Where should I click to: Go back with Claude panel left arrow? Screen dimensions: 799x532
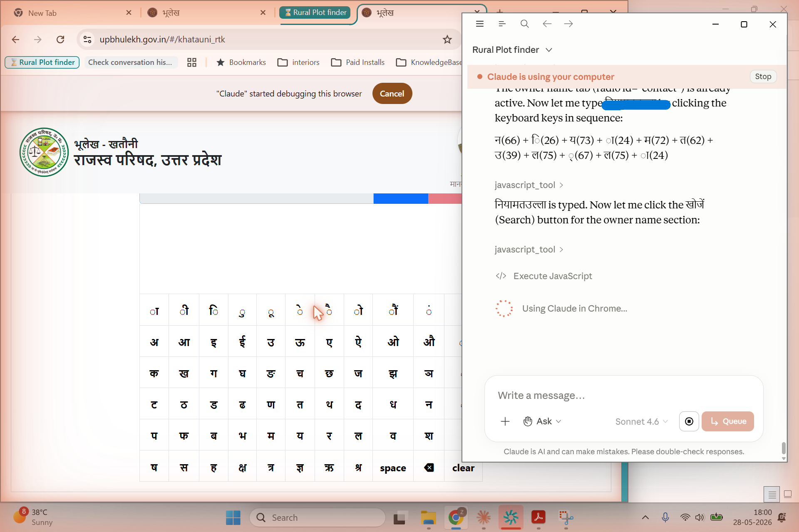pos(547,24)
